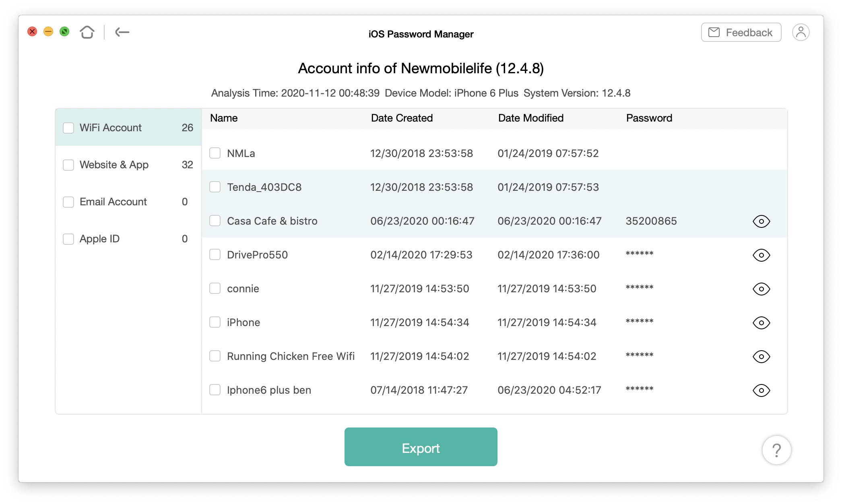Screen dimensions: 842x504
Task: Click the Name column header
Action: point(224,118)
